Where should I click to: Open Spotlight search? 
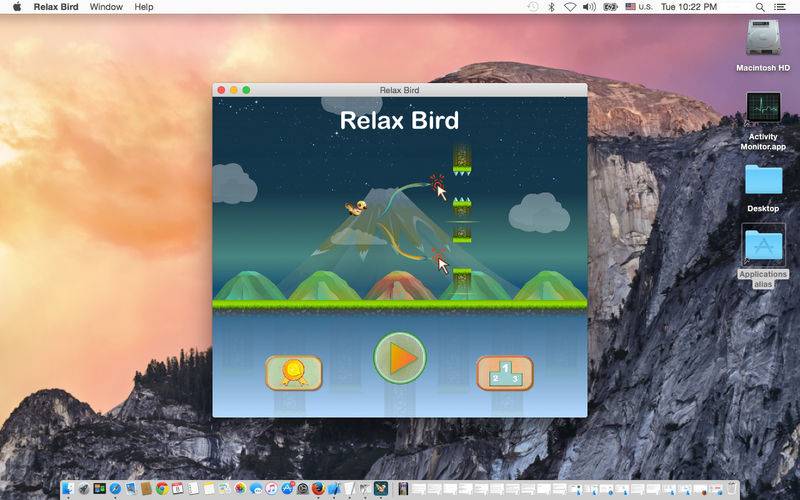pyautogui.click(x=760, y=7)
